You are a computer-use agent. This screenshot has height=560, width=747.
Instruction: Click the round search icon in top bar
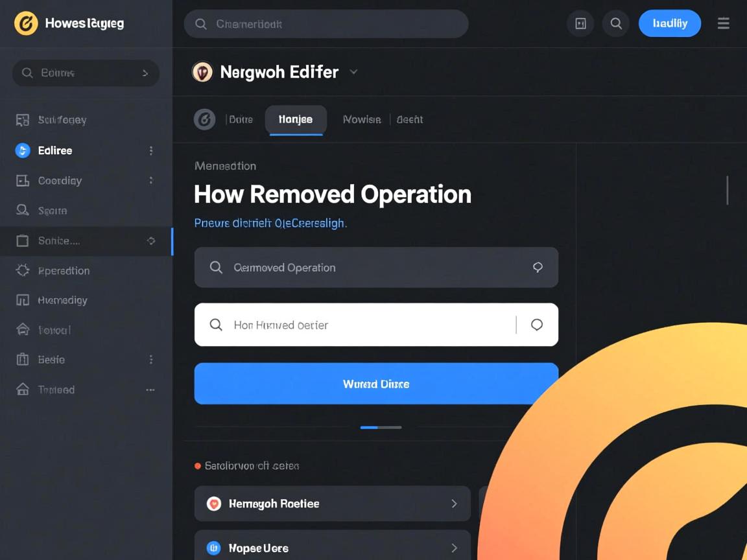coord(616,24)
